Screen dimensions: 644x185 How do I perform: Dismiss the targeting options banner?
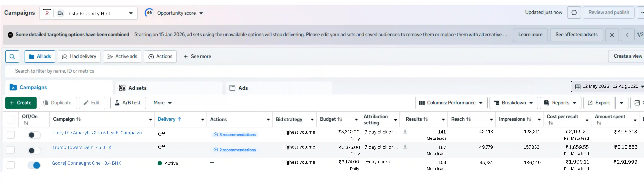pyautogui.click(x=612, y=35)
